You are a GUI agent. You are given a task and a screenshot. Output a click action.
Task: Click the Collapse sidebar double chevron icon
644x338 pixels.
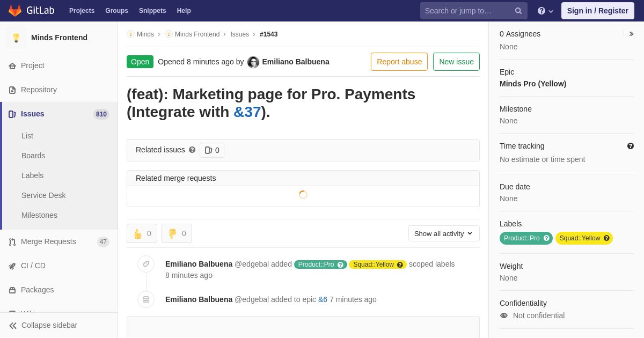pos(13,326)
